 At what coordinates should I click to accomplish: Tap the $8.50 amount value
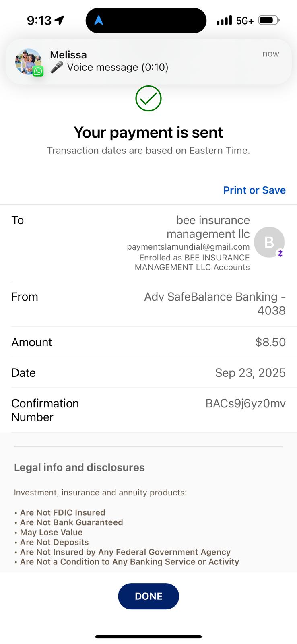tap(270, 342)
